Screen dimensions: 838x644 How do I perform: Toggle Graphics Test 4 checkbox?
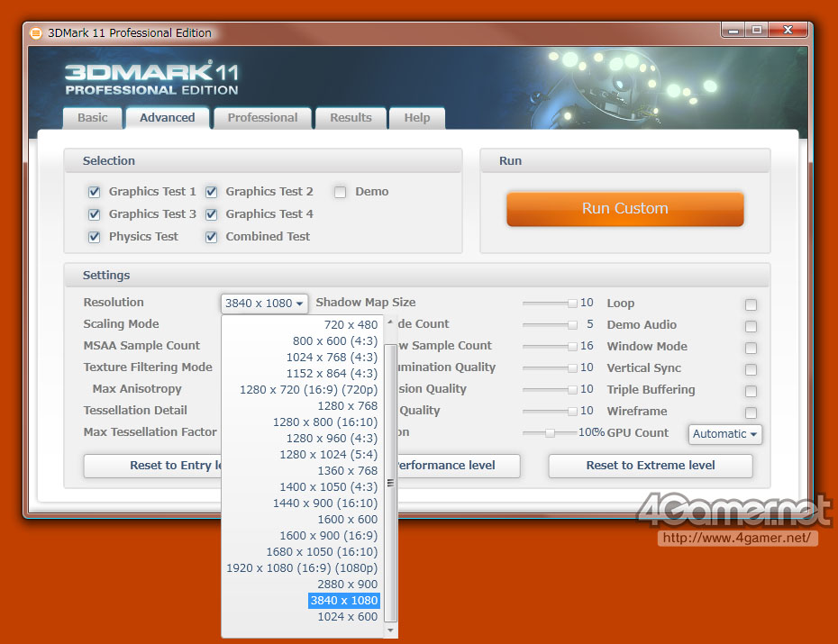pyautogui.click(x=211, y=214)
